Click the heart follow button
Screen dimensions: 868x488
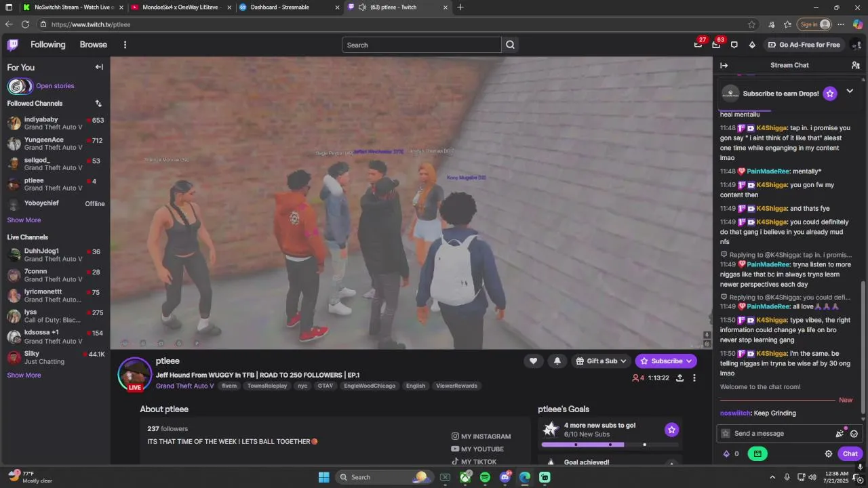pos(533,361)
